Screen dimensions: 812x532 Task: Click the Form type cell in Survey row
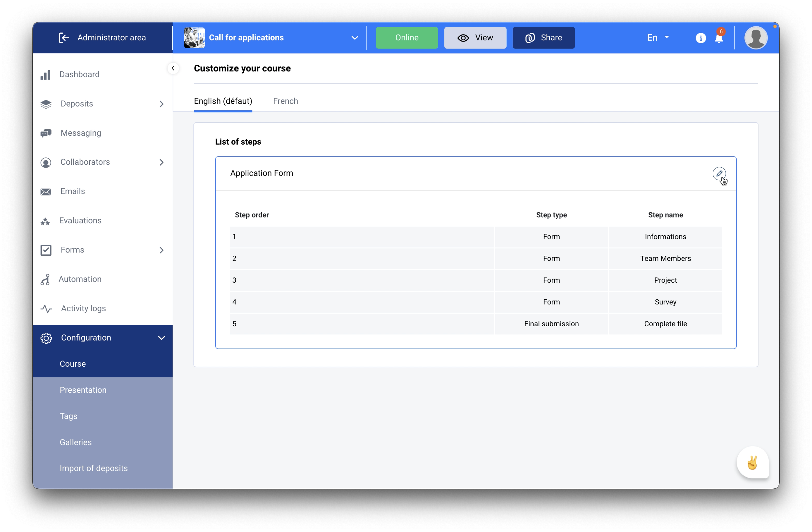point(551,302)
